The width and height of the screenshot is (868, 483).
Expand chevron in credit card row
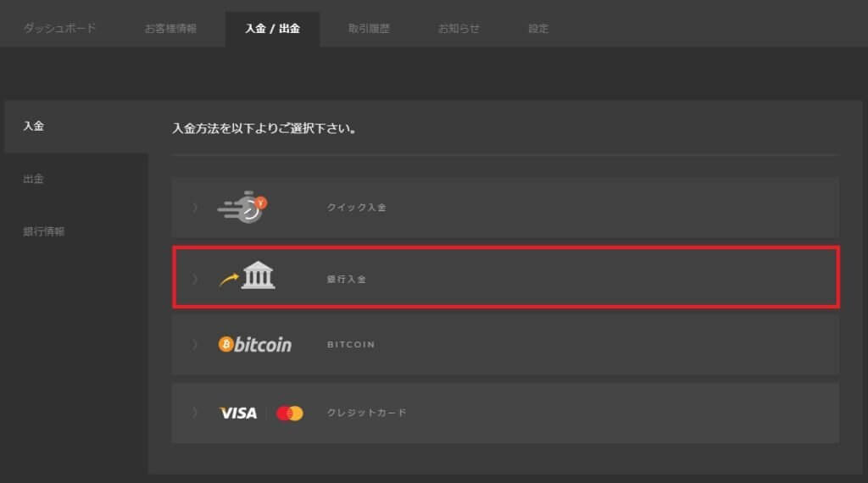[195, 413]
